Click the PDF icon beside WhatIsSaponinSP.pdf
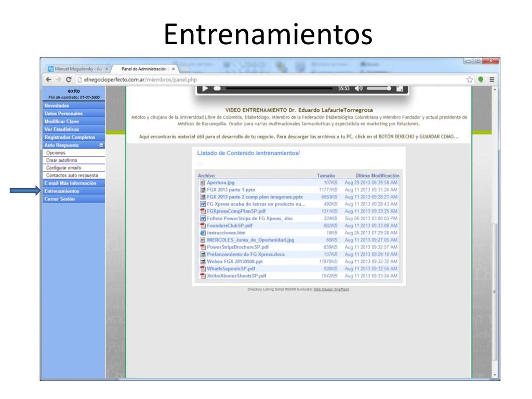The height and width of the screenshot is (399, 532). click(x=203, y=269)
